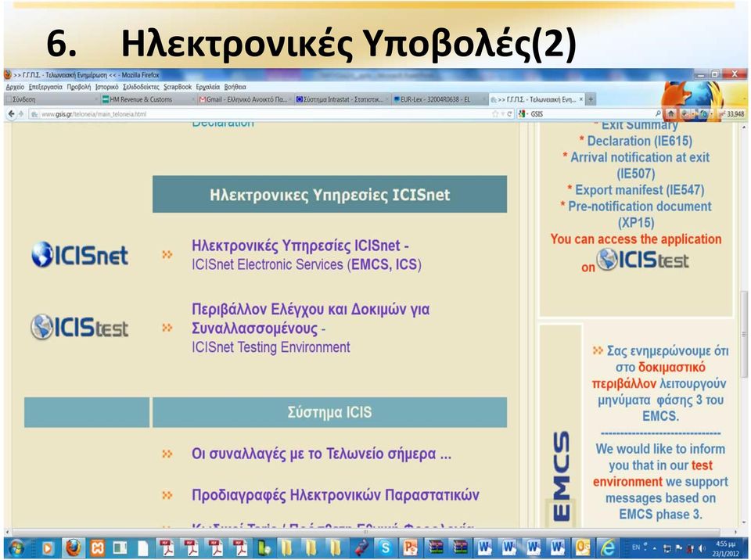Viewport: 751px width, 560px height.
Task: Bookmark page with the star icon
Action: (495, 114)
